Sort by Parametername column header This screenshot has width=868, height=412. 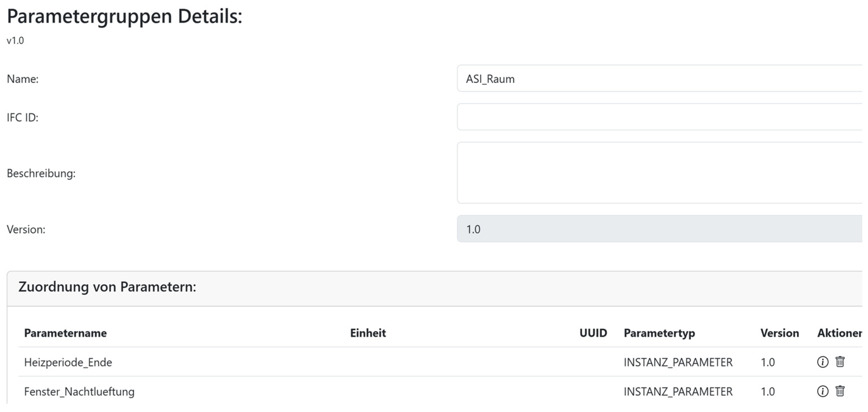point(65,333)
